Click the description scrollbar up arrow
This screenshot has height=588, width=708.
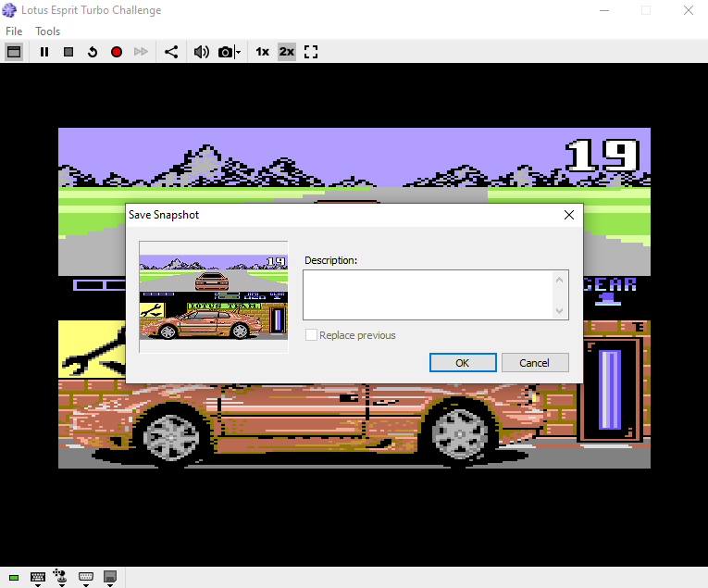coord(559,280)
